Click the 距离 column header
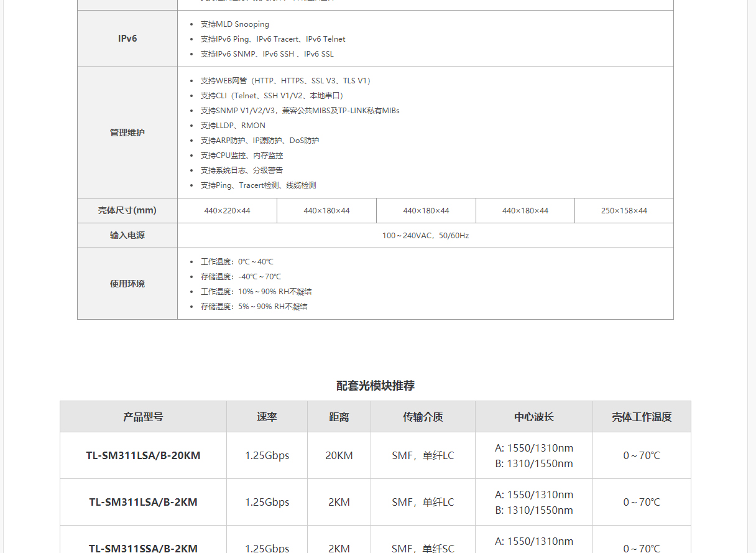Image resolution: width=756 pixels, height=553 pixels. (x=339, y=417)
